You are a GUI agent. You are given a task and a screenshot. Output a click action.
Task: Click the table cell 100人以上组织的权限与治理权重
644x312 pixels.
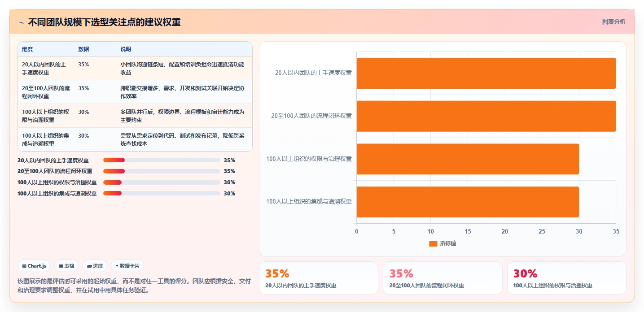click(45, 116)
